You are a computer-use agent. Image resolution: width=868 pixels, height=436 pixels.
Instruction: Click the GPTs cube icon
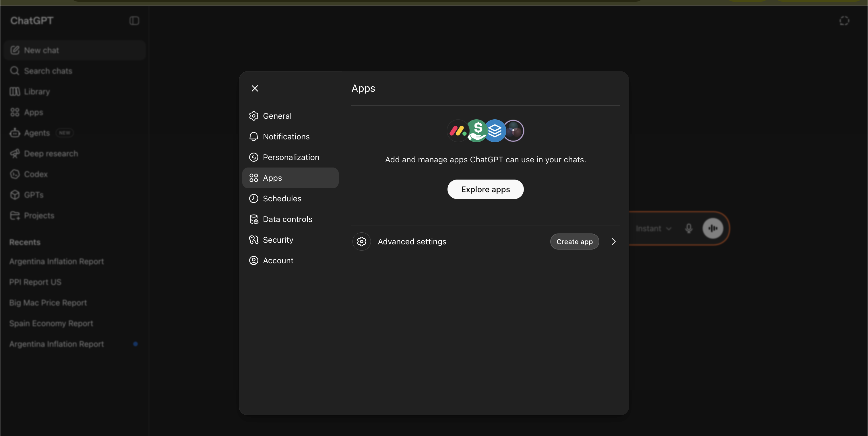[15, 194]
